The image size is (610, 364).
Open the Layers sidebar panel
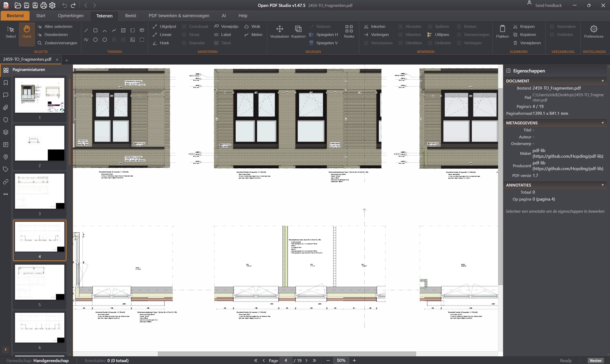pos(6,132)
